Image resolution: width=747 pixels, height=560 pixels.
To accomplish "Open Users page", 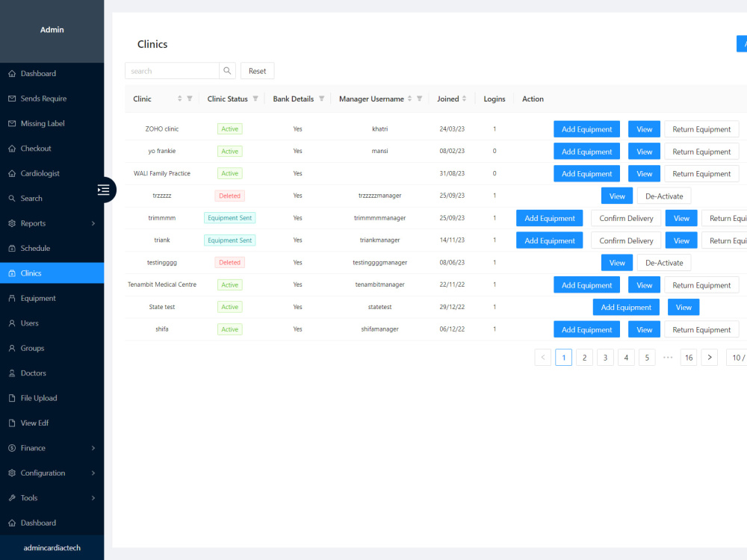I will (x=52, y=323).
